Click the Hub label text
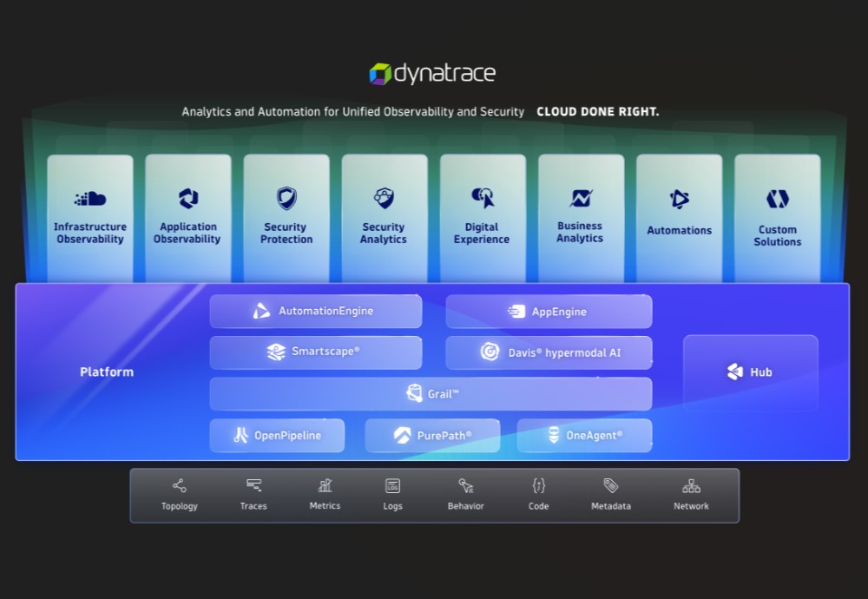The image size is (868, 599). [761, 372]
